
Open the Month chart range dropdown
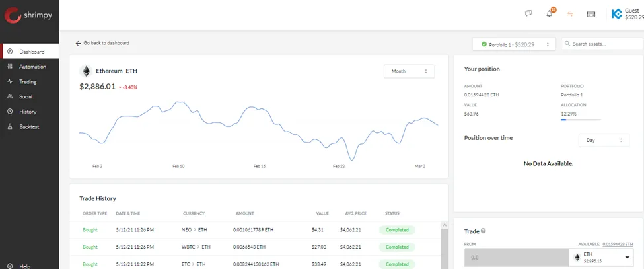click(x=409, y=71)
